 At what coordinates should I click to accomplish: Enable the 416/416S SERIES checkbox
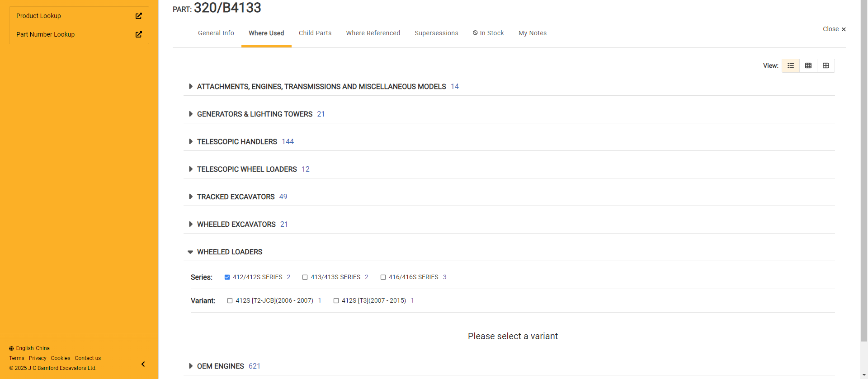click(383, 277)
